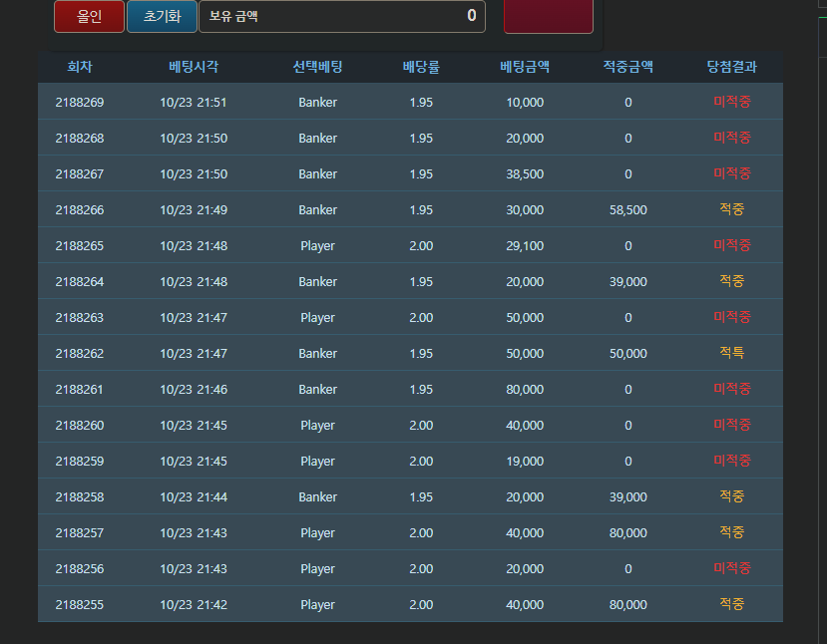Click bet amount 80,000 in row 2188261
Screen dimensions: 827x644
pos(525,389)
